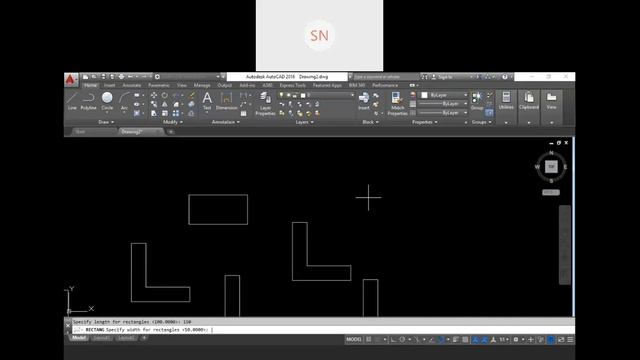
Task: Pick the Erase tool
Action: pos(191,96)
